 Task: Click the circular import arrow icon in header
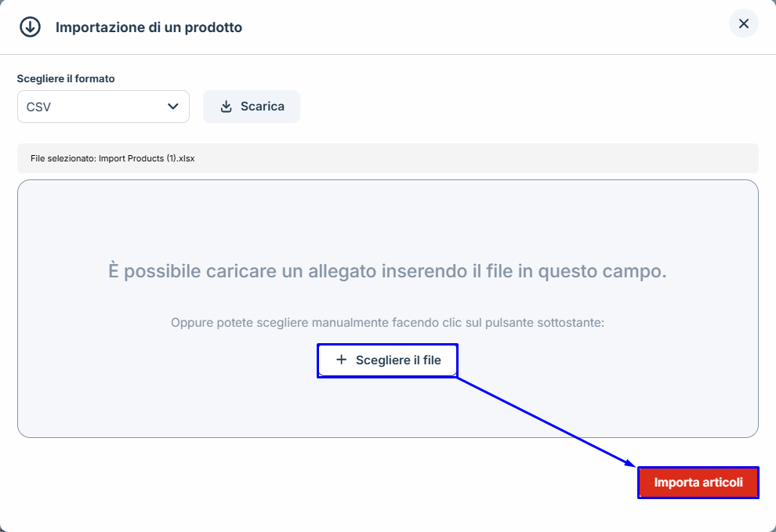(x=30, y=27)
